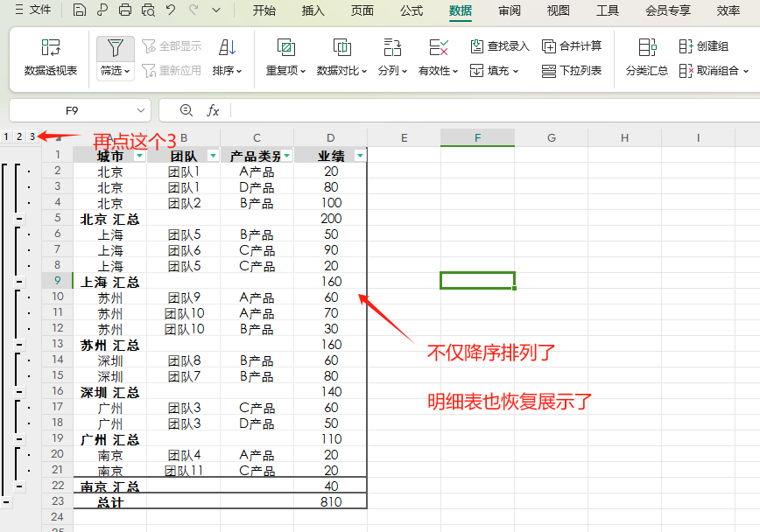Click the redo arrow icon
This screenshot has height=532, width=760.
point(194,10)
